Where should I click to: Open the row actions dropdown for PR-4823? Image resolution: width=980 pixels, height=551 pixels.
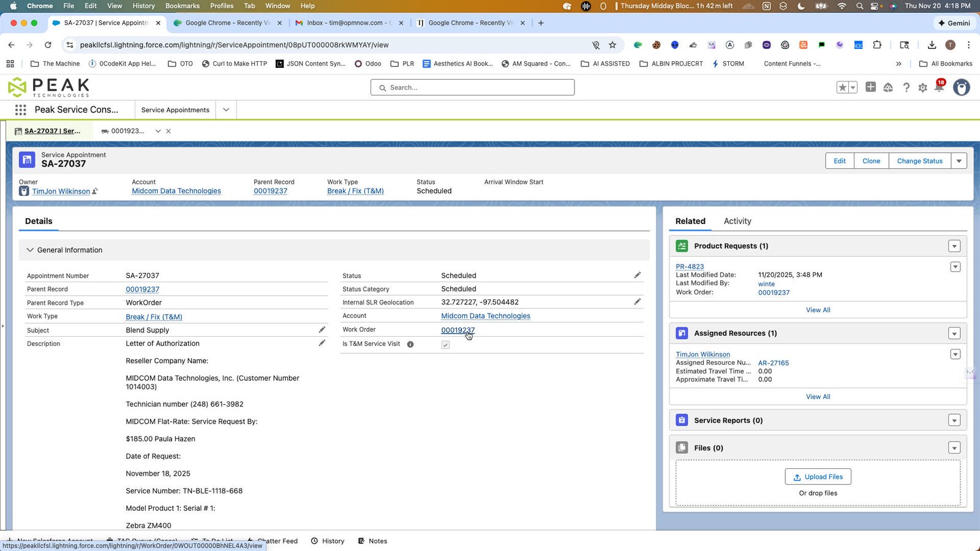coord(955,267)
